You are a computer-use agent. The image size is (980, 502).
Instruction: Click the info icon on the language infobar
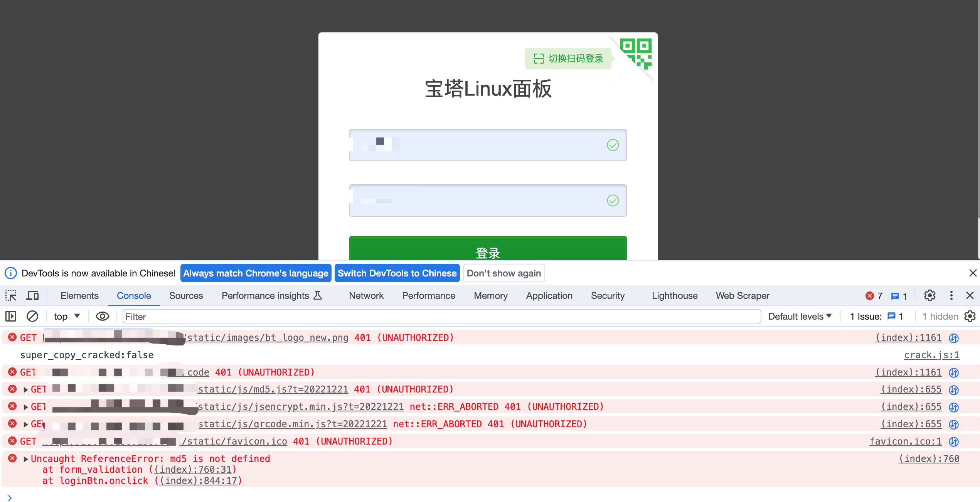11,273
